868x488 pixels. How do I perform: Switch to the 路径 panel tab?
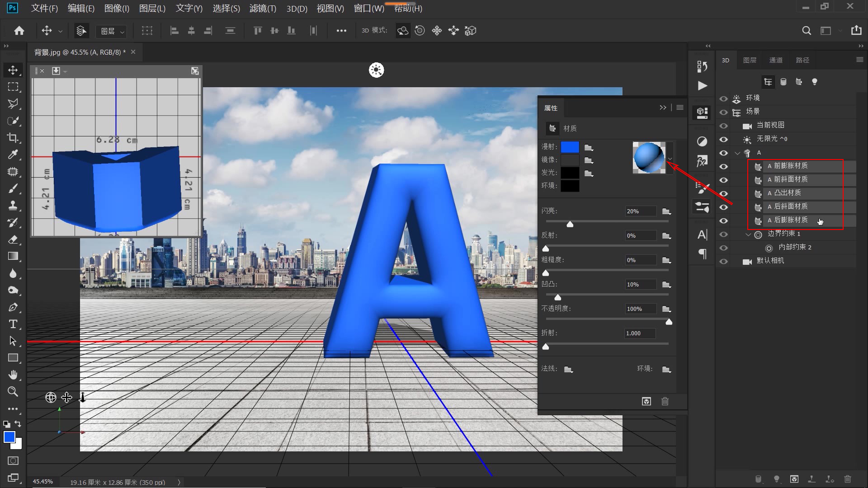(x=802, y=60)
